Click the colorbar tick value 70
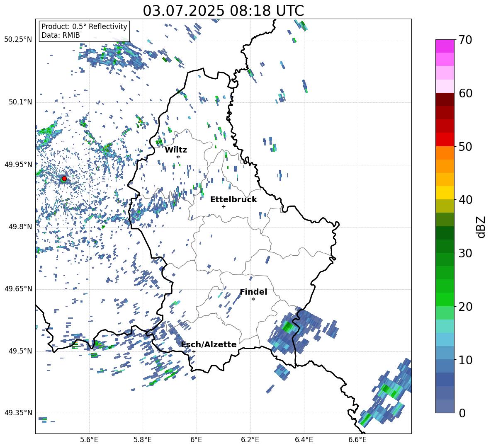 point(465,40)
